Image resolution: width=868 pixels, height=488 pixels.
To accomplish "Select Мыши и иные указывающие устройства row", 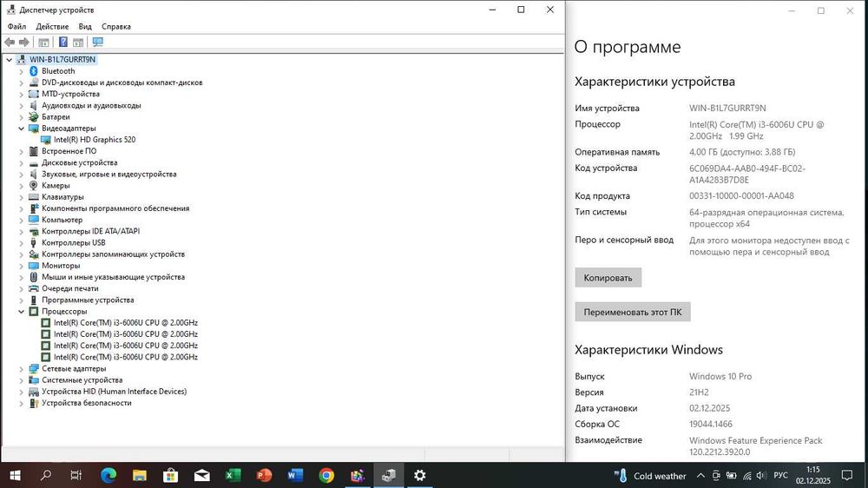I will tap(113, 277).
